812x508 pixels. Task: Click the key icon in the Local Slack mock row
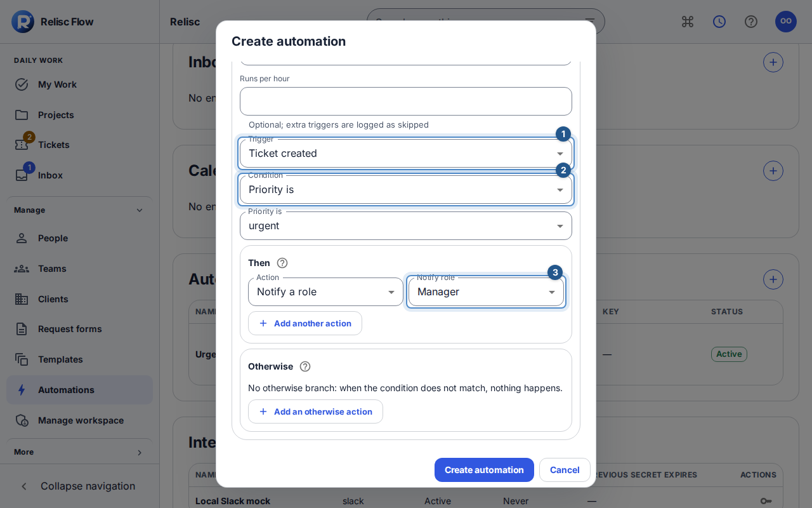(x=766, y=501)
